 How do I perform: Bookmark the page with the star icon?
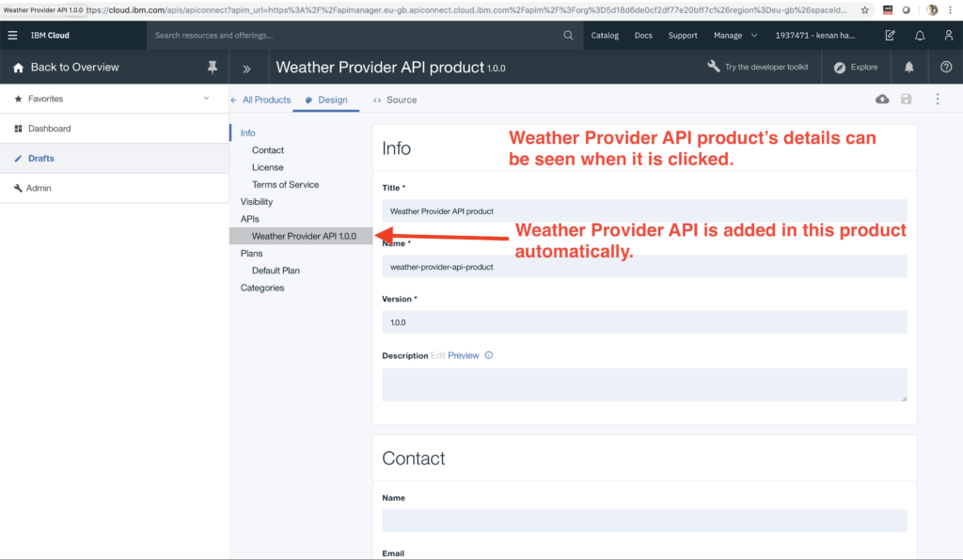point(865,9)
